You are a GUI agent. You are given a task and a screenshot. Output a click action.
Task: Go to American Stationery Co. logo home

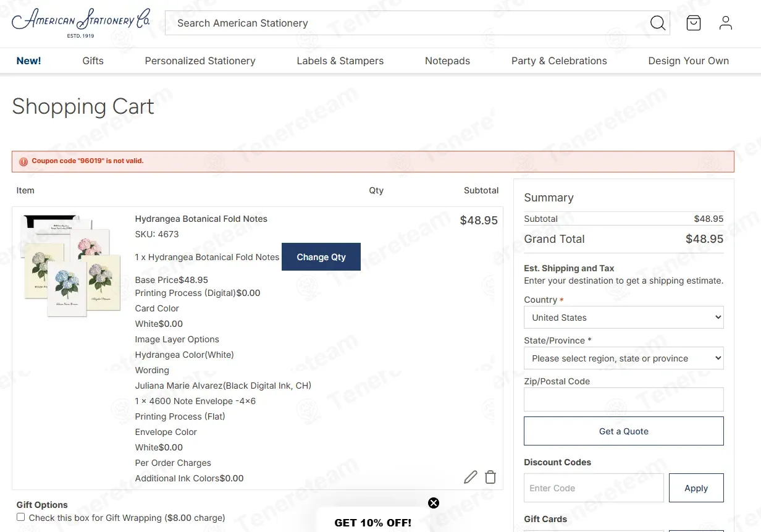(81, 23)
